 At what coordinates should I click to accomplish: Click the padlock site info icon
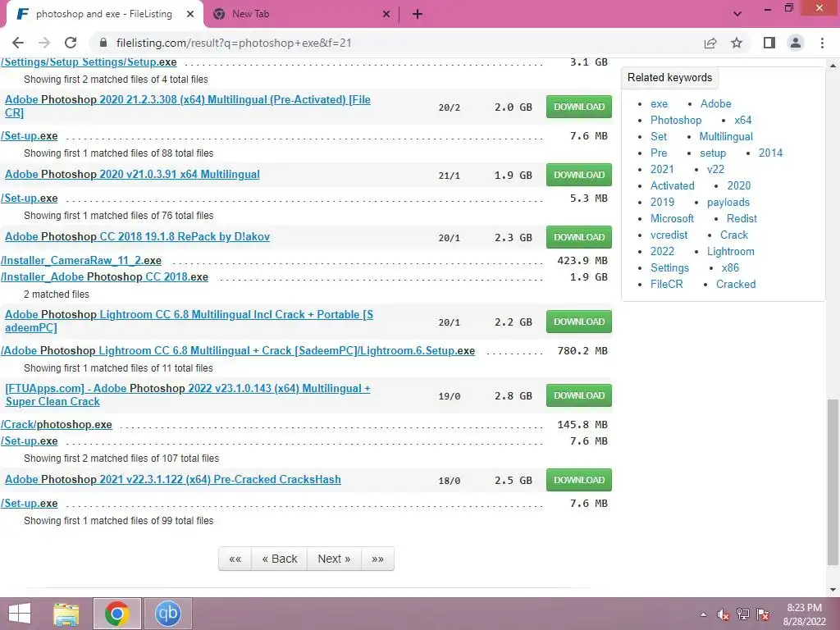point(104,43)
